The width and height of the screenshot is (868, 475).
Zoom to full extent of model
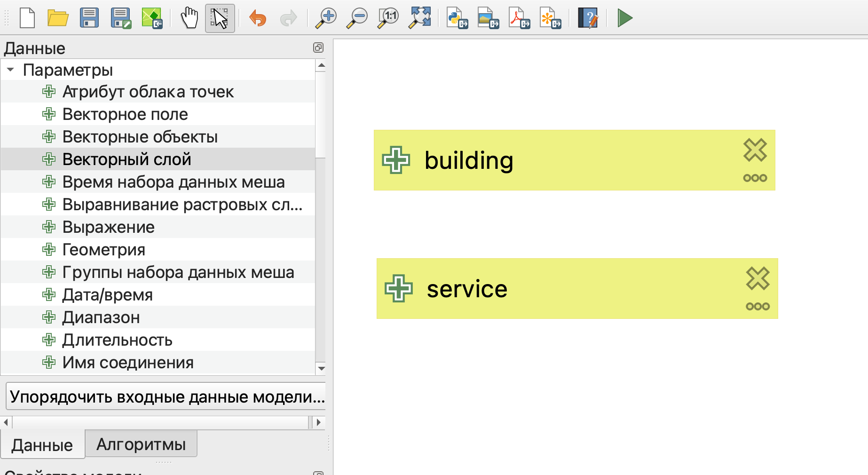pyautogui.click(x=419, y=18)
